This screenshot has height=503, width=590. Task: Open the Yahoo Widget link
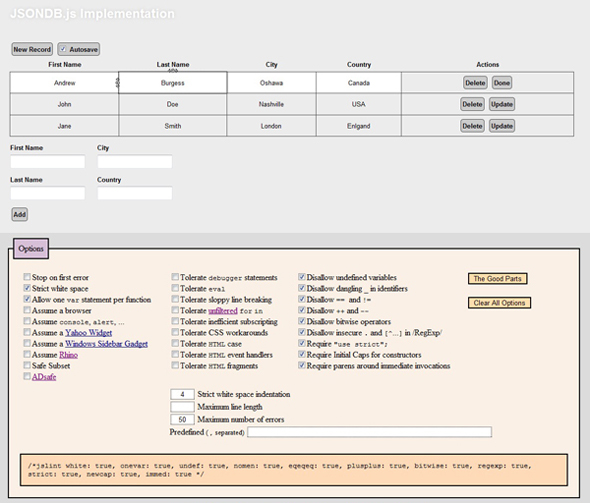tap(88, 333)
